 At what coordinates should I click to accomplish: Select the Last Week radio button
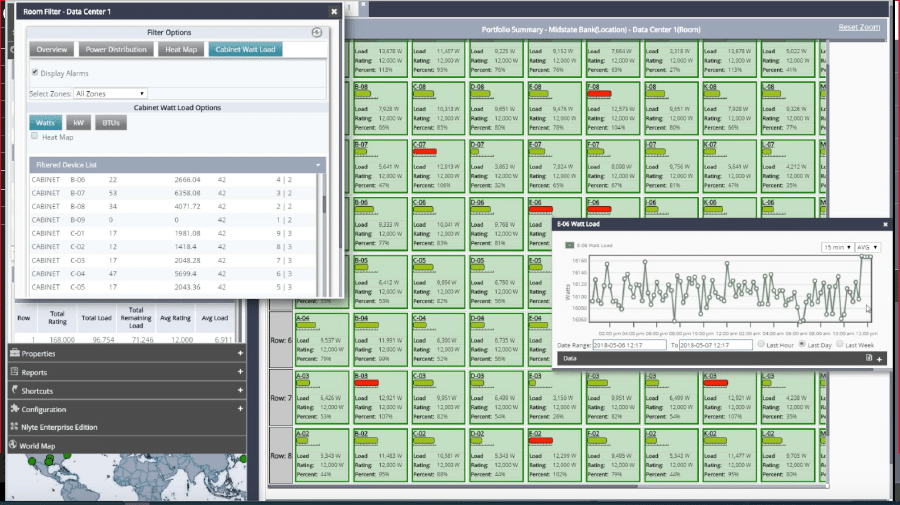(x=838, y=344)
